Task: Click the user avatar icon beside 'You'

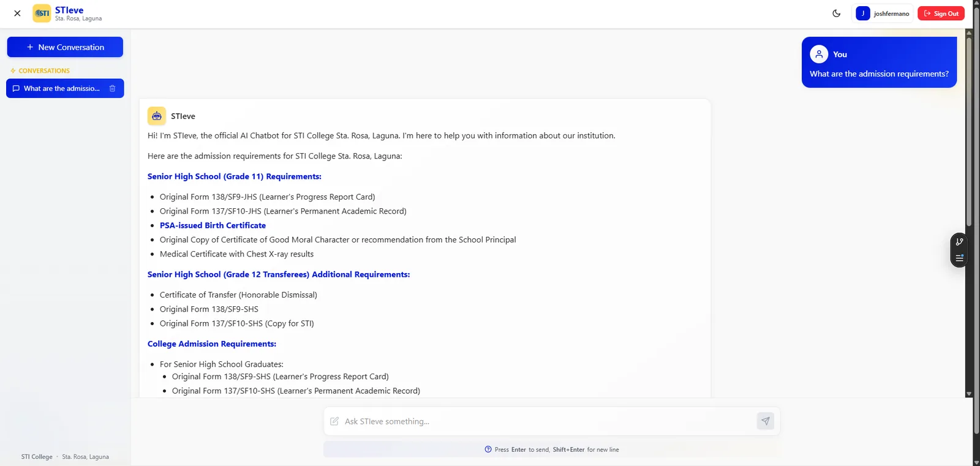Action: point(819,54)
